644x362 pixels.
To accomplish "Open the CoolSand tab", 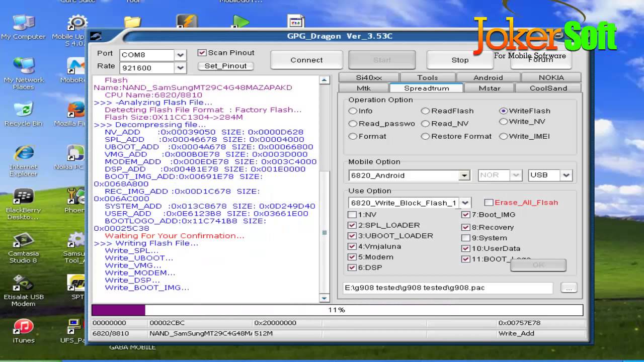I will [x=548, y=88].
